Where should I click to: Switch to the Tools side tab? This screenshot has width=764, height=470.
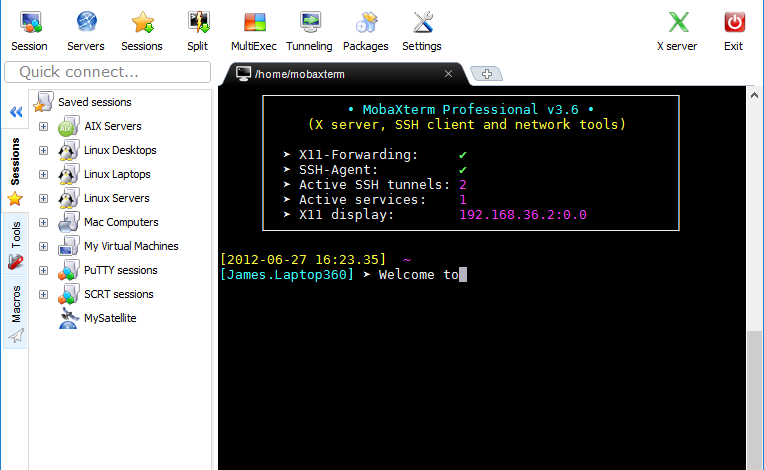tap(15, 245)
